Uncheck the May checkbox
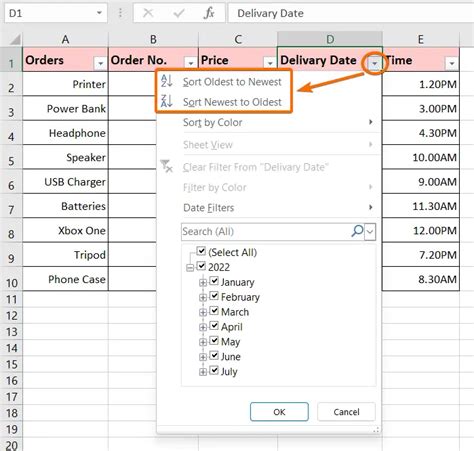The height and width of the screenshot is (451, 474). tap(214, 341)
